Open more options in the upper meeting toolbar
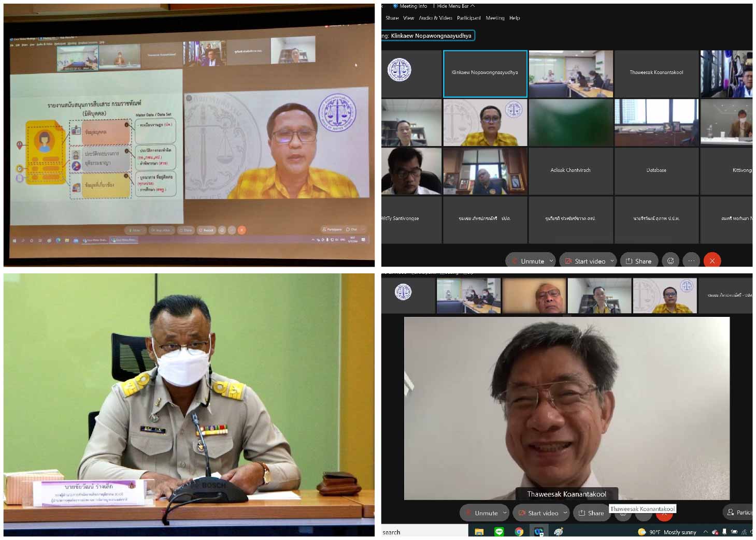 click(x=691, y=261)
